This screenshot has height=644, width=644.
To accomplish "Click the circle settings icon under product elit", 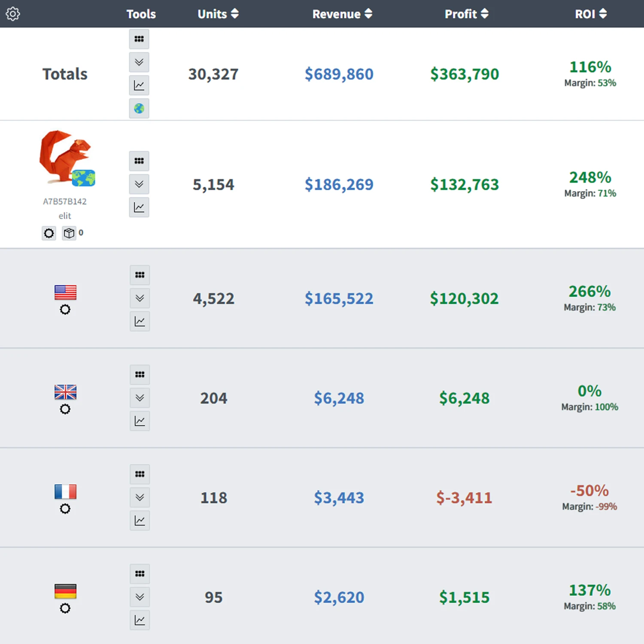I will click(x=49, y=233).
